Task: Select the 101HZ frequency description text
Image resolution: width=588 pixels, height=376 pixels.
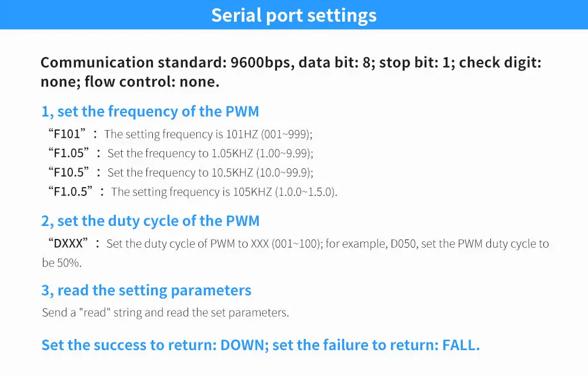Action: click(208, 134)
